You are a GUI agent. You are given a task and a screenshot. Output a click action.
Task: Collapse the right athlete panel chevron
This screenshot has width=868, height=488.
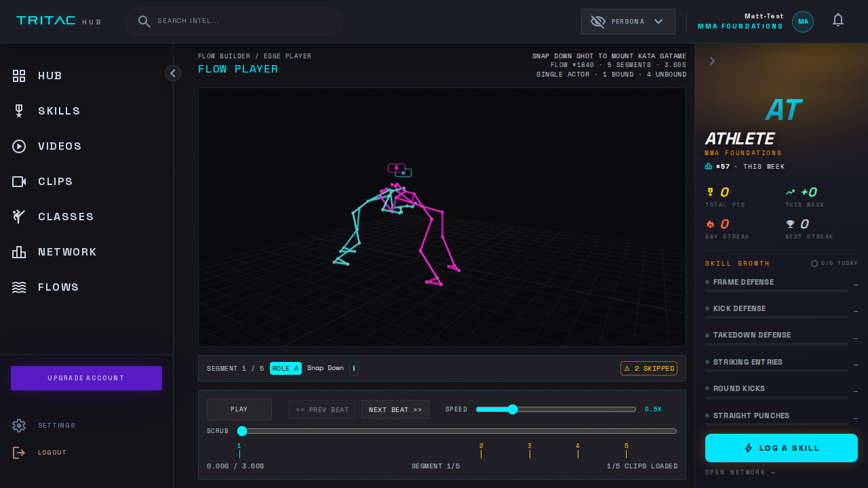click(712, 61)
